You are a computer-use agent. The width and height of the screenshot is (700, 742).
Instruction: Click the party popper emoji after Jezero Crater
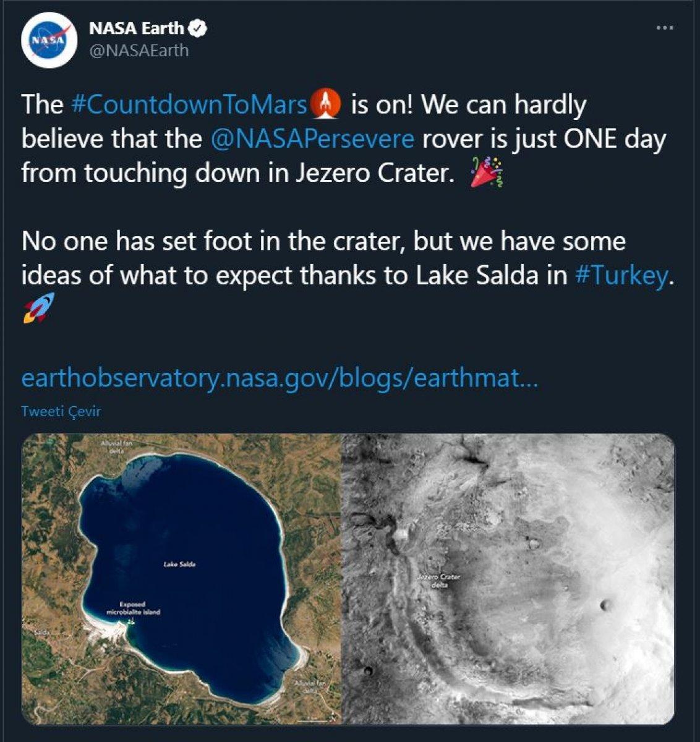point(487,174)
